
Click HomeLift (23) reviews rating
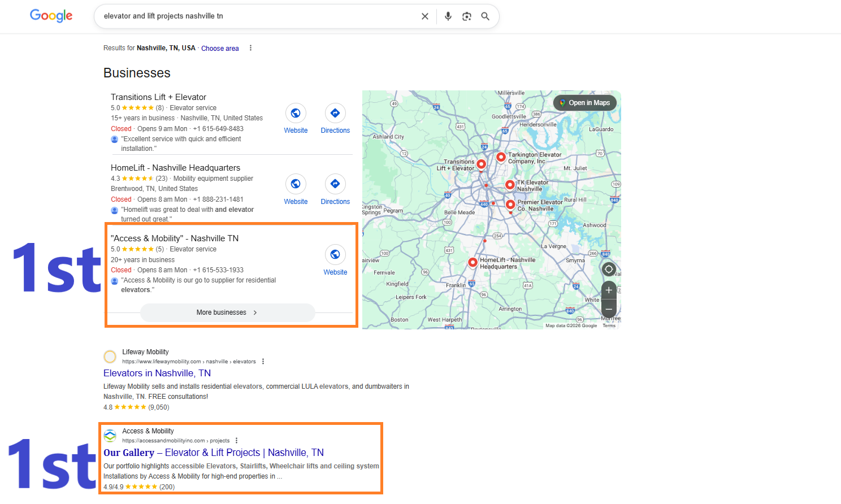click(x=139, y=179)
